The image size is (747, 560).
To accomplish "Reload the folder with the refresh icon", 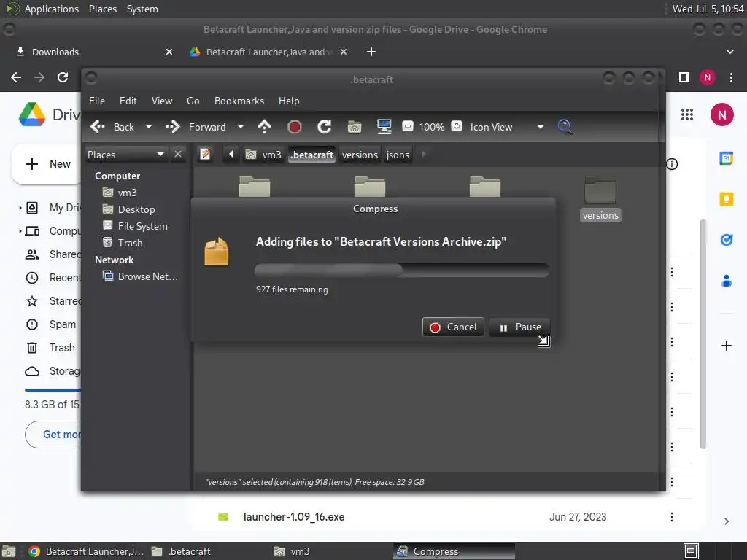I will pos(325,127).
